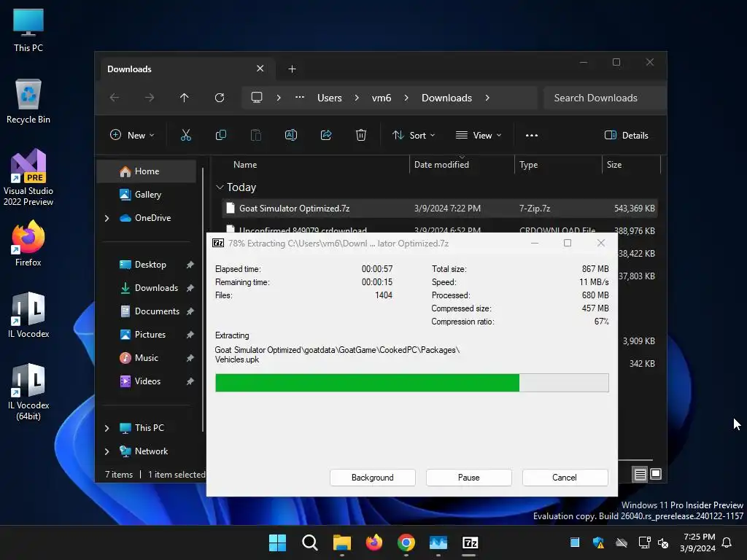The height and width of the screenshot is (560, 747).
Task: Add a new Explorer tab with plus
Action: click(292, 69)
